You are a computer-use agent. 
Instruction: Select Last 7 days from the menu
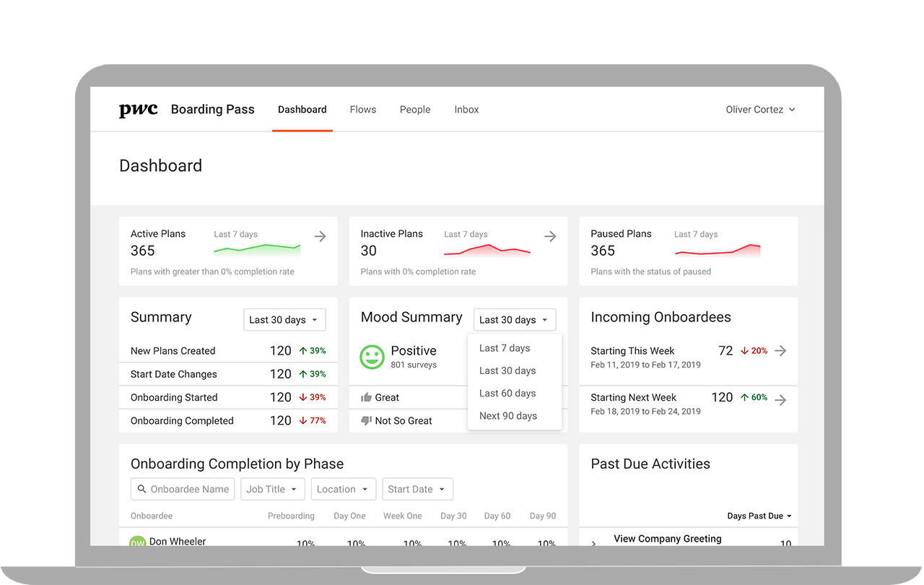pyautogui.click(x=505, y=348)
